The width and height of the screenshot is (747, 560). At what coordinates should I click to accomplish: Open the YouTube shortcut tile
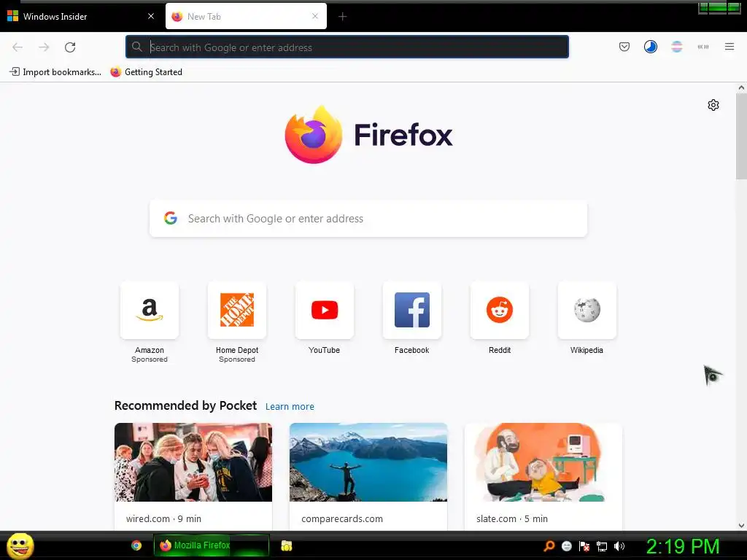click(x=325, y=310)
